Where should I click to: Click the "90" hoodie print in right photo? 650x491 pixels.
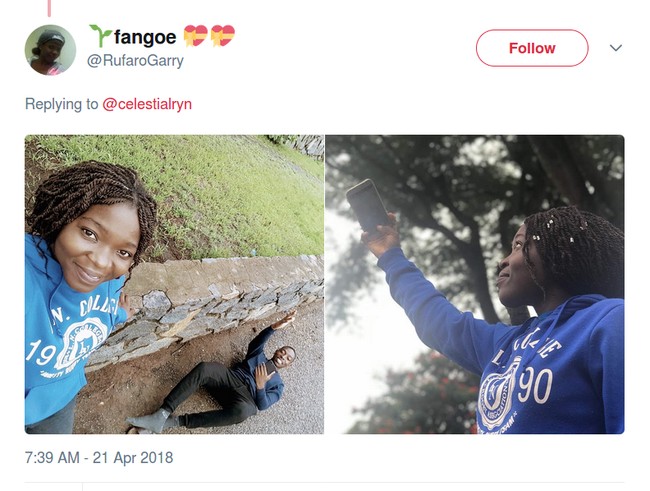pos(535,387)
